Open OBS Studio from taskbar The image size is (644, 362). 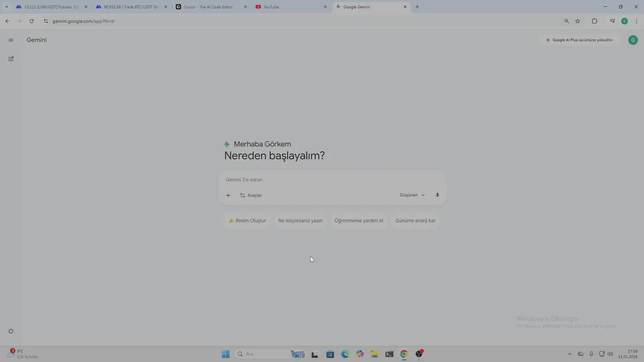tap(419, 354)
